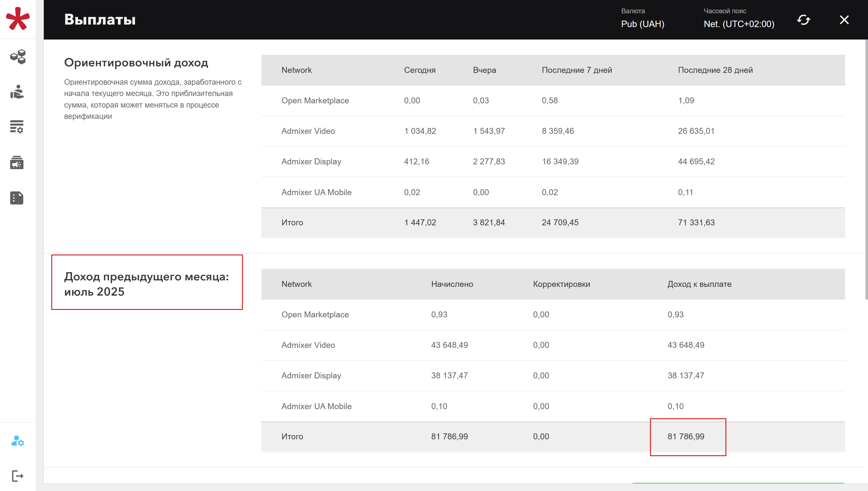Open the hand-holding-person sidebar icon

click(17, 92)
